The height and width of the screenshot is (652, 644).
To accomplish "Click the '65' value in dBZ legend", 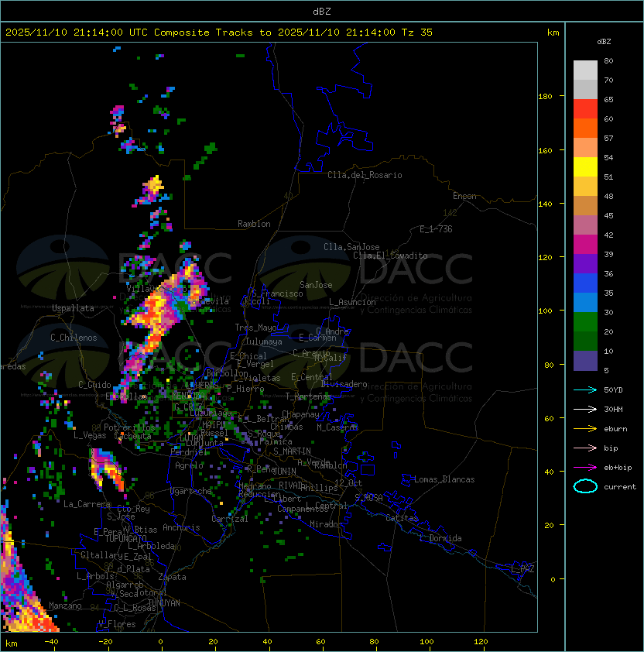I will tap(608, 99).
